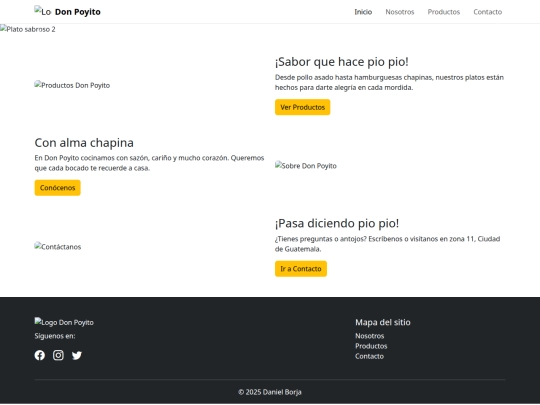Click the Conócenos button
The image size is (540, 405).
pyautogui.click(x=58, y=188)
